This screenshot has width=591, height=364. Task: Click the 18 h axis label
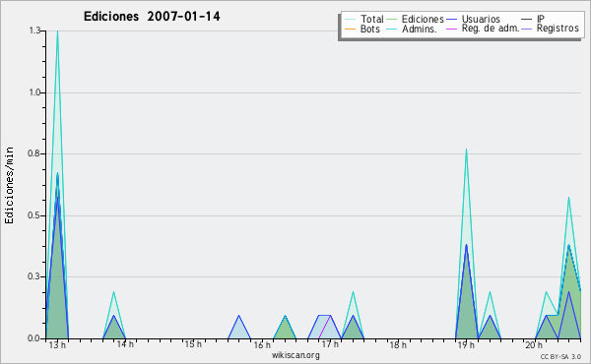coord(398,344)
